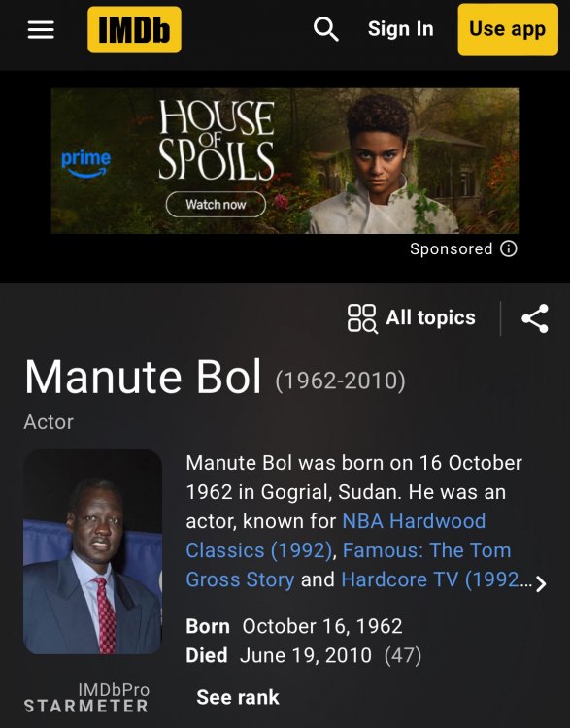Image resolution: width=570 pixels, height=728 pixels.
Task: Tap See rank
Action: click(x=238, y=697)
